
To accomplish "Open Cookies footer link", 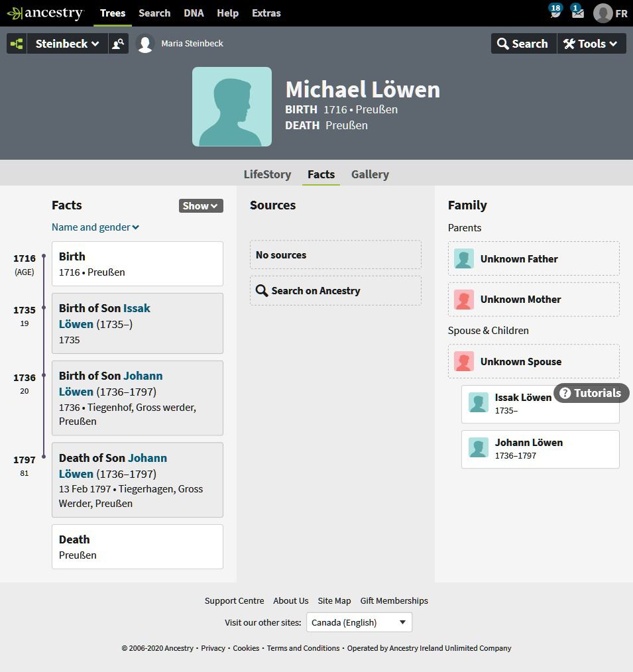I will (246, 648).
